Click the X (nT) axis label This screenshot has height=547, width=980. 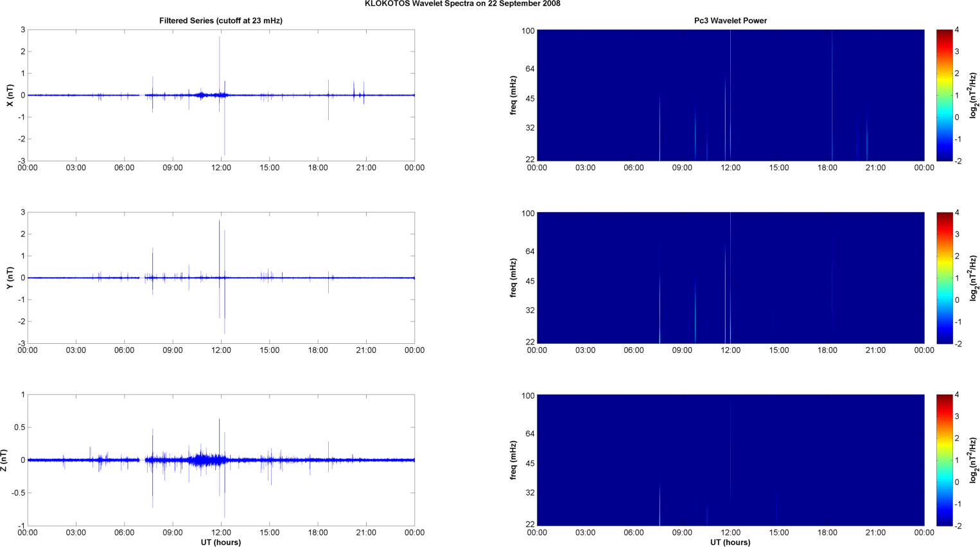[x=10, y=95]
